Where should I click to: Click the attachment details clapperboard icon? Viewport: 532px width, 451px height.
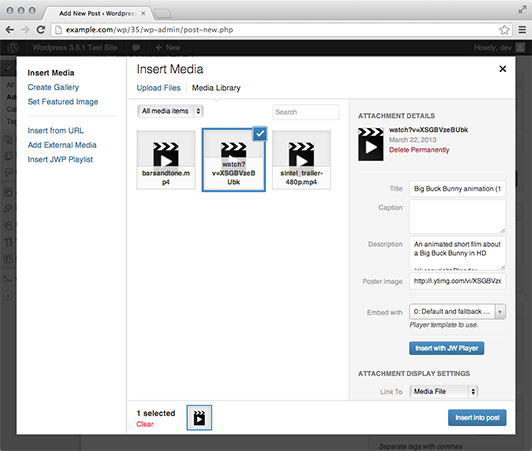(371, 144)
